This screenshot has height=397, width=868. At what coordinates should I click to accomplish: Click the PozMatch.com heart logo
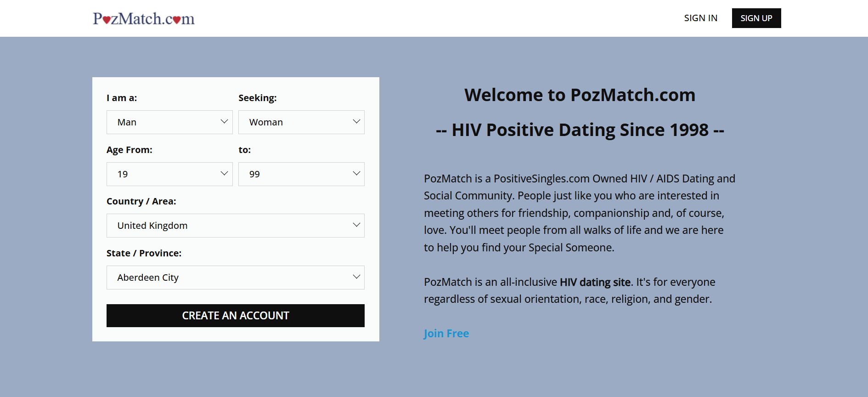[x=144, y=19]
